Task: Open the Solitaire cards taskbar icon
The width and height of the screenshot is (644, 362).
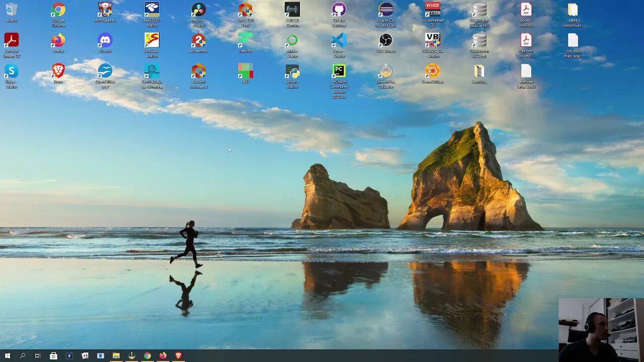Action: (85, 356)
